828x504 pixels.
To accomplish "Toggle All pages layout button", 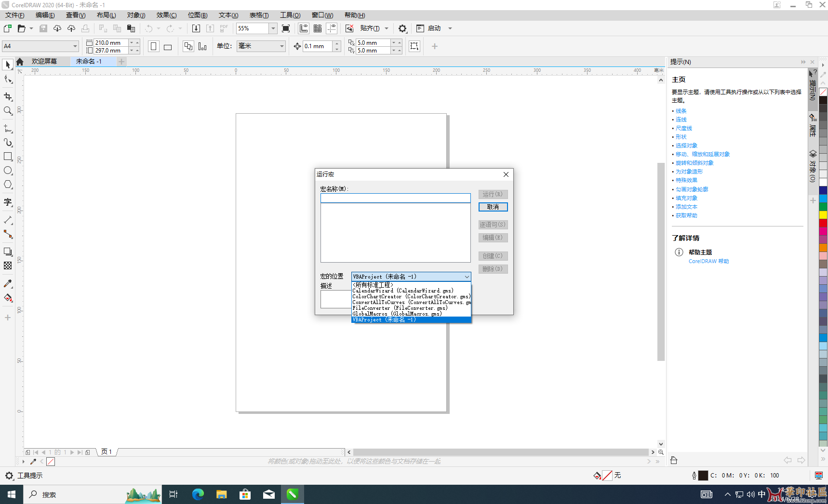I will pyautogui.click(x=188, y=46).
